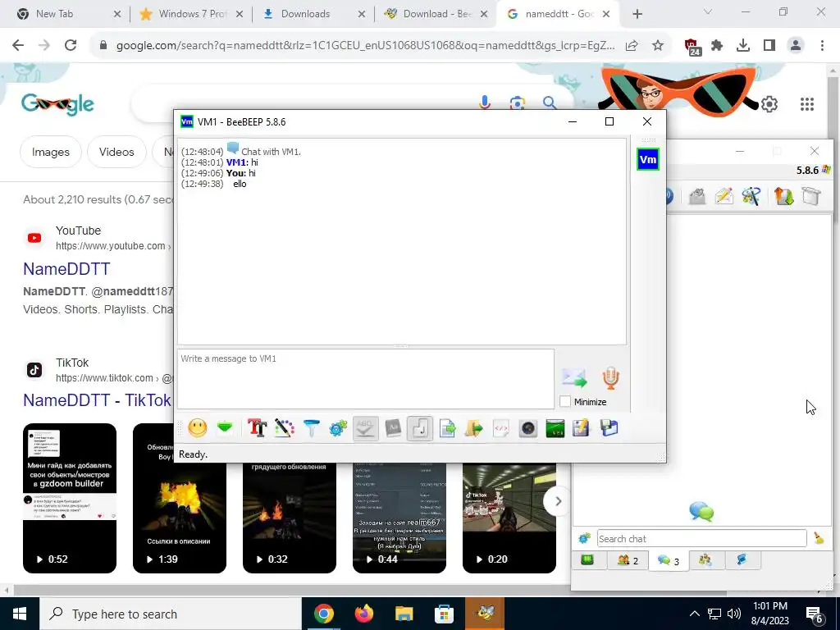Select the chats tab showing 3

tap(668, 561)
